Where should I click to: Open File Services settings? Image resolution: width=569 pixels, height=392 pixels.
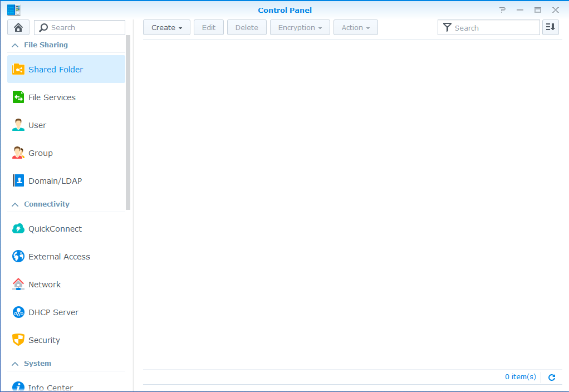tap(52, 97)
